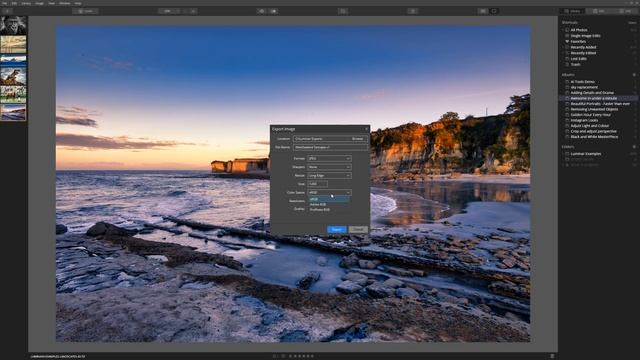Open Beautiful Portraits album
The image size is (640, 360).
click(600, 104)
